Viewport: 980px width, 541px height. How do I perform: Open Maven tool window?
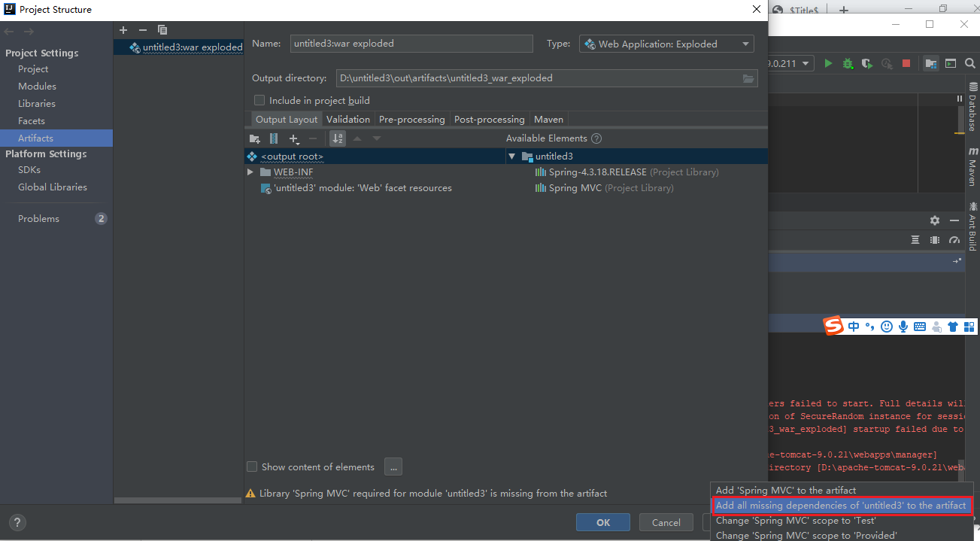click(x=972, y=166)
